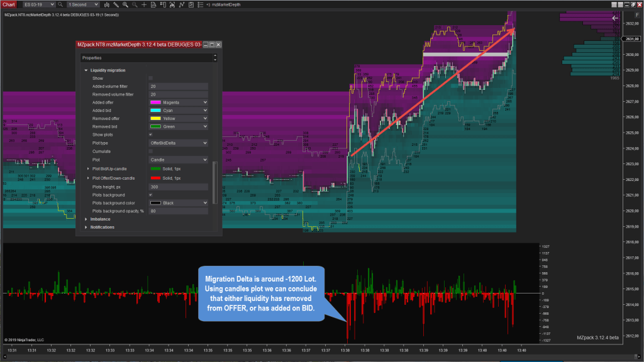The height and width of the screenshot is (362, 644).
Task: Open the strategies icon
Action: (x=191, y=4)
